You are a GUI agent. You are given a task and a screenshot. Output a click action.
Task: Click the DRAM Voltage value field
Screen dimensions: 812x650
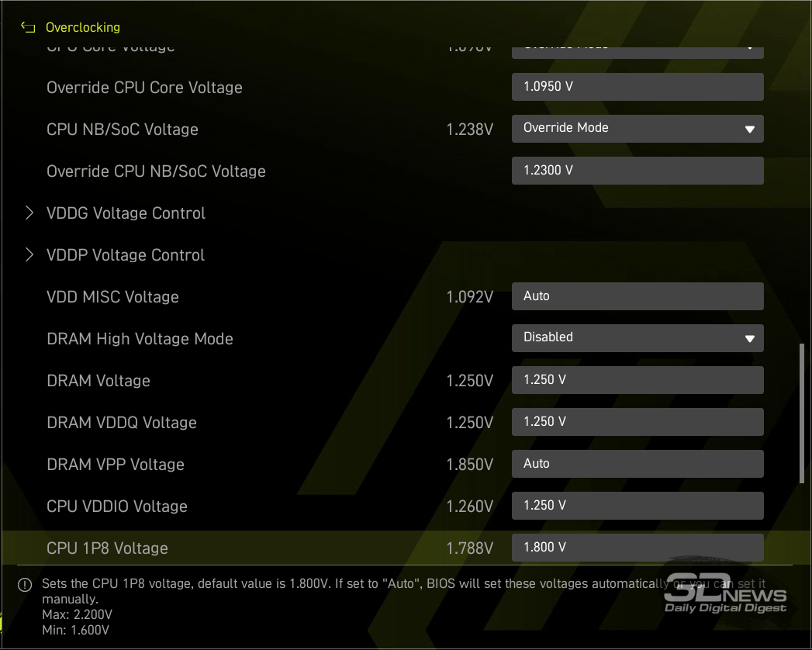pyautogui.click(x=637, y=379)
